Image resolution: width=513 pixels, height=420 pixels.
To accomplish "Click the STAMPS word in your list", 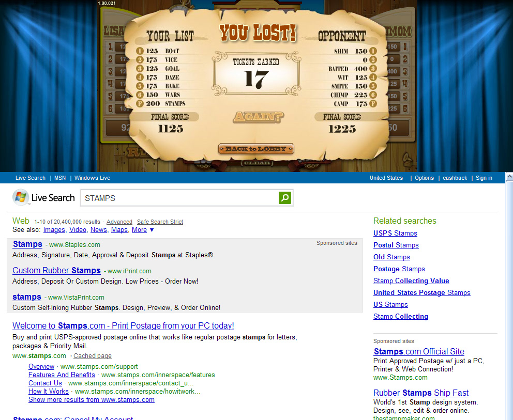I will 175,104.
